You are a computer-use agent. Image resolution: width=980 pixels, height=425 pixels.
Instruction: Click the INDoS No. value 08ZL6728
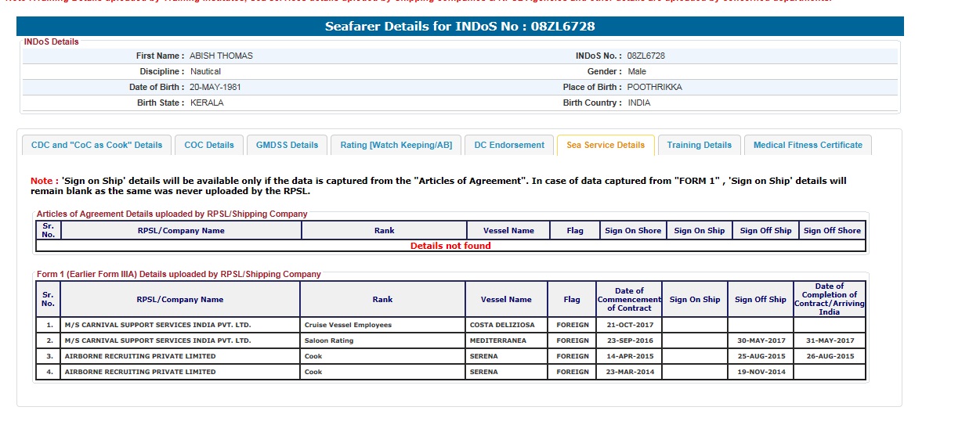646,56
